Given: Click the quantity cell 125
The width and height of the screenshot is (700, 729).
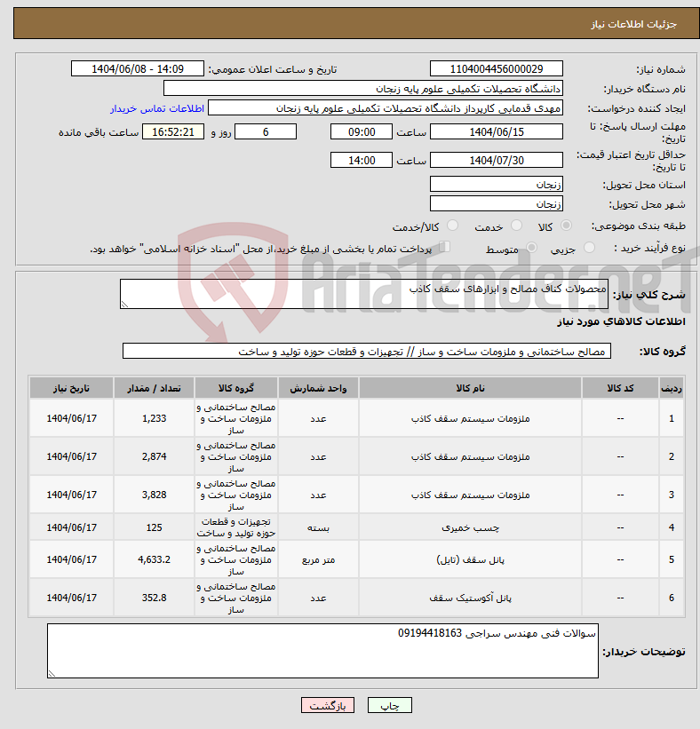Looking at the screenshot, I should pyautogui.click(x=154, y=527).
